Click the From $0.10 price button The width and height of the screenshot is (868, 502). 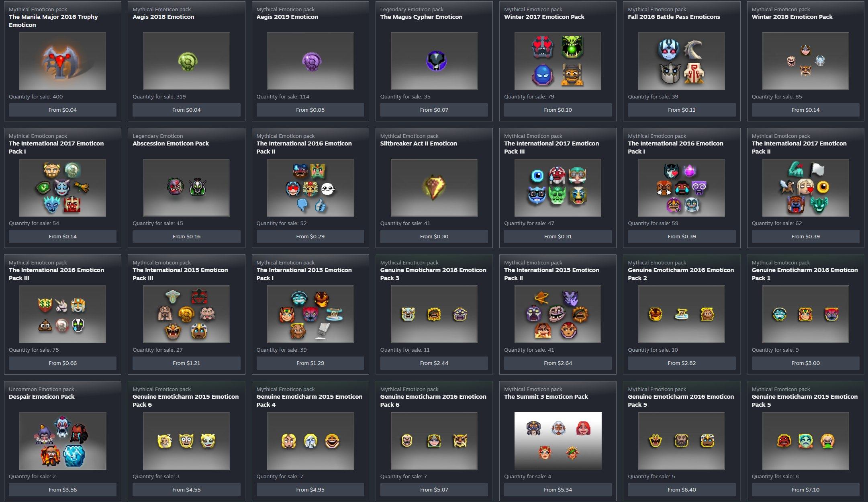tap(558, 110)
